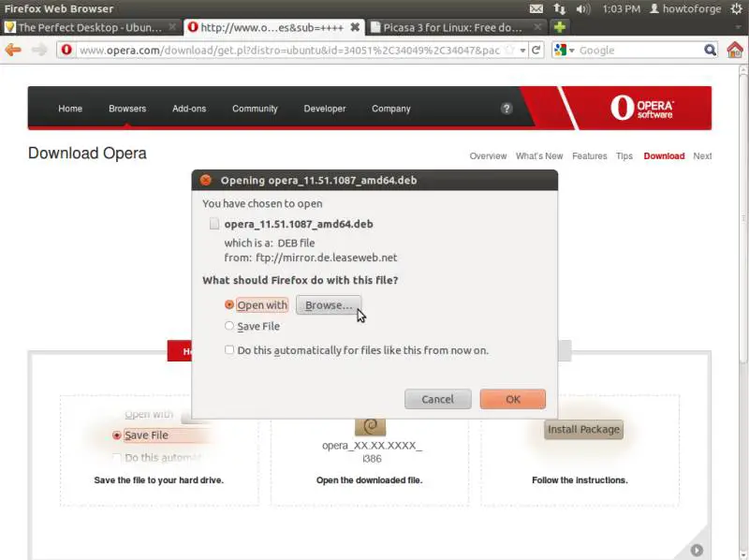Open the sound volume indicator
This screenshot has height=560, width=749.
pyautogui.click(x=582, y=8)
